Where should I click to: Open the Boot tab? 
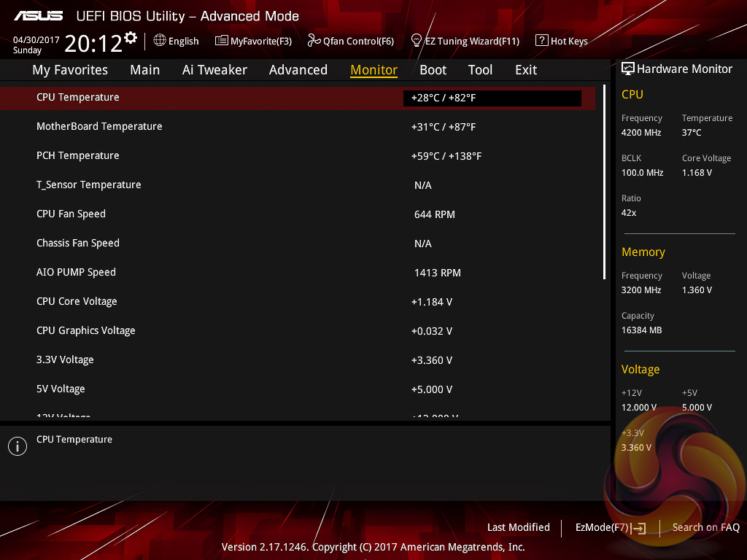433,70
